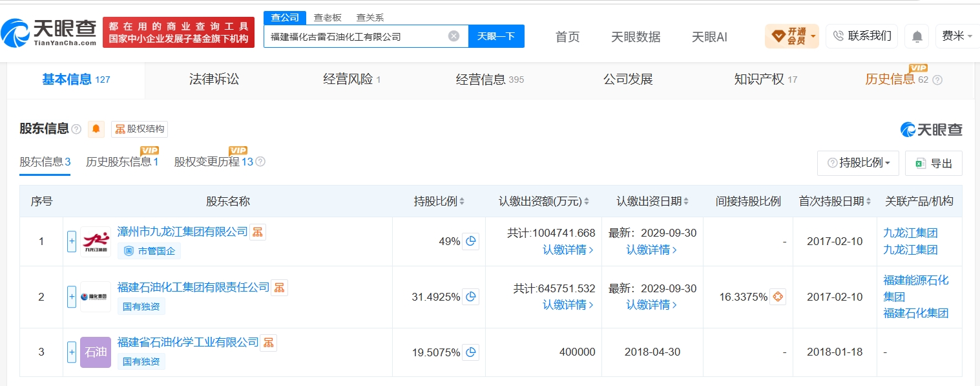
Task: Open the 历史股东信息 sub-tab
Action: [122, 162]
